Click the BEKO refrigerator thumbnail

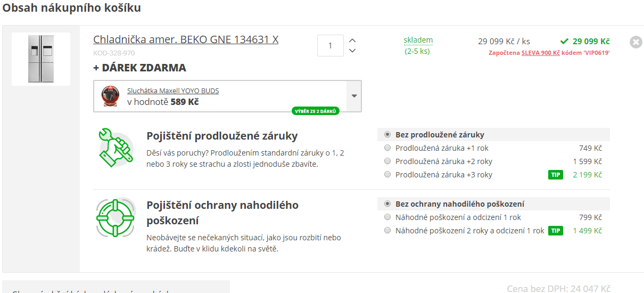click(41, 59)
